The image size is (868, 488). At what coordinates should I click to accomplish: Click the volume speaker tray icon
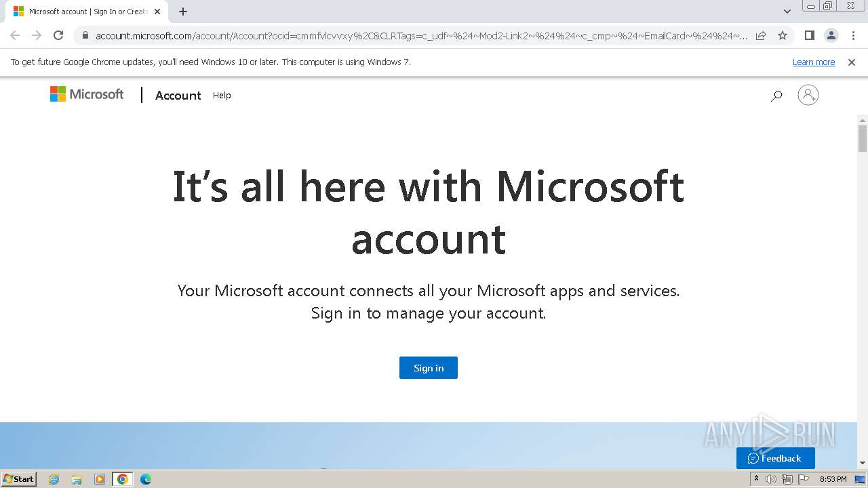[771, 479]
